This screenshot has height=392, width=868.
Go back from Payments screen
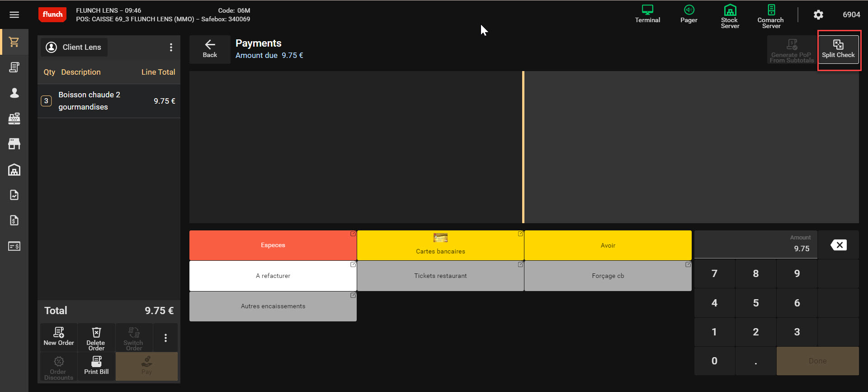click(210, 49)
